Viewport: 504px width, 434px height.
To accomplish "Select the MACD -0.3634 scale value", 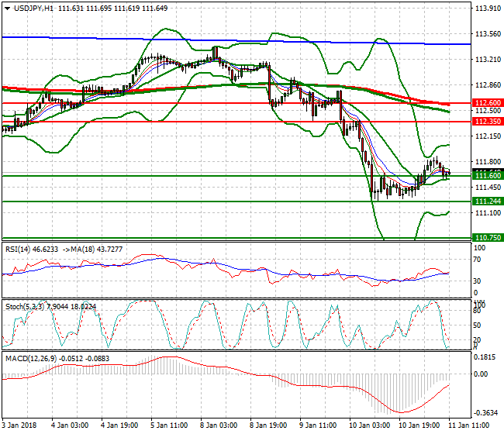I will tap(485, 413).
